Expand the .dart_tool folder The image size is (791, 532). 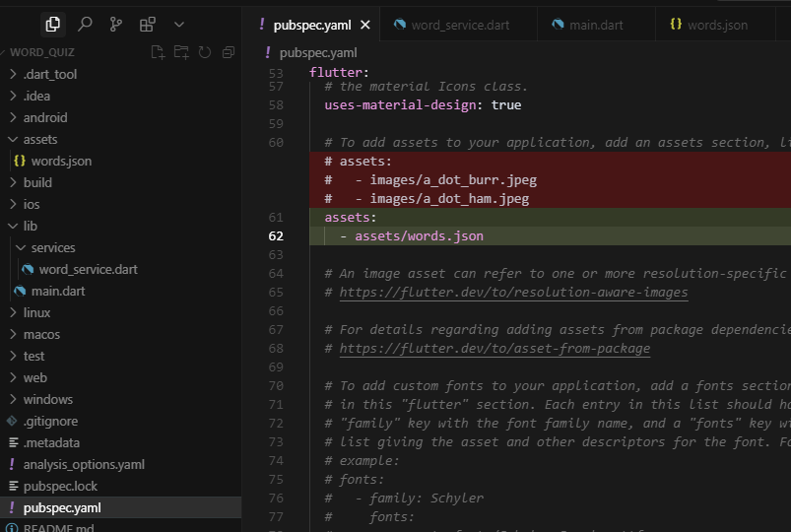(x=121, y=74)
